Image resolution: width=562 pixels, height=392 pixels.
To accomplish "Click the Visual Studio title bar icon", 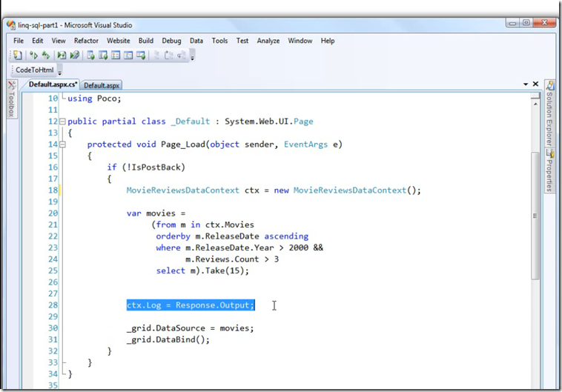I will tap(11, 25).
